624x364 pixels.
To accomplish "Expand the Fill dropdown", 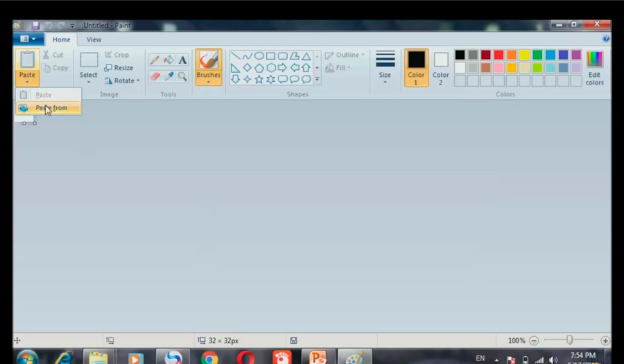I will click(349, 68).
